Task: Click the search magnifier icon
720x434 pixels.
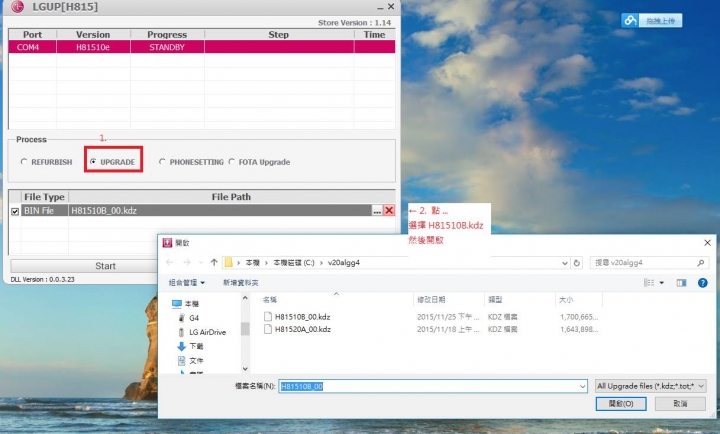Action: [x=701, y=263]
